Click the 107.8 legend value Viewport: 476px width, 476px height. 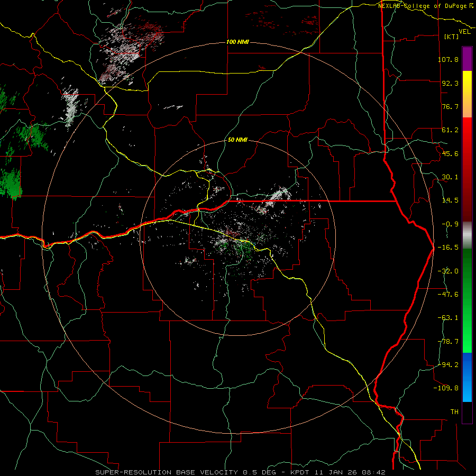point(448,59)
